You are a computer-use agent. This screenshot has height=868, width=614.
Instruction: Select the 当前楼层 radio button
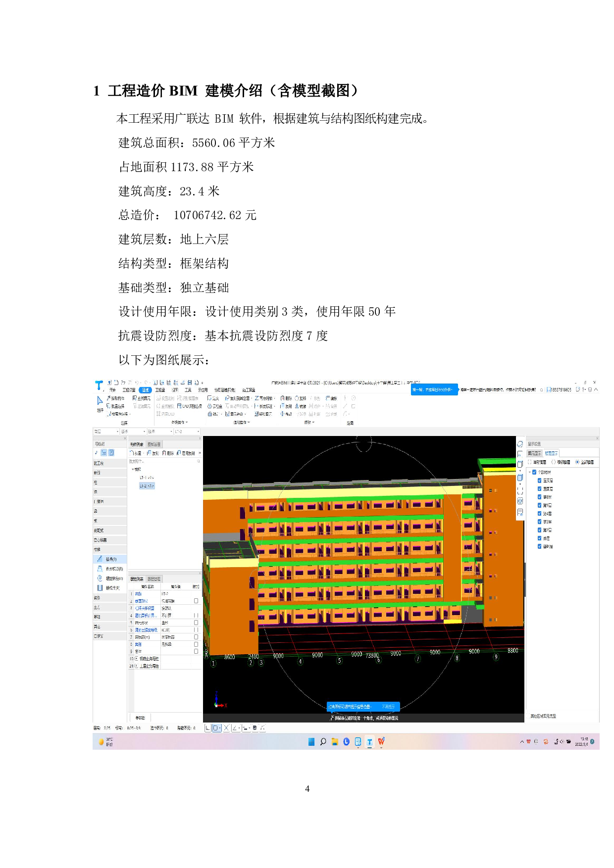point(530,462)
